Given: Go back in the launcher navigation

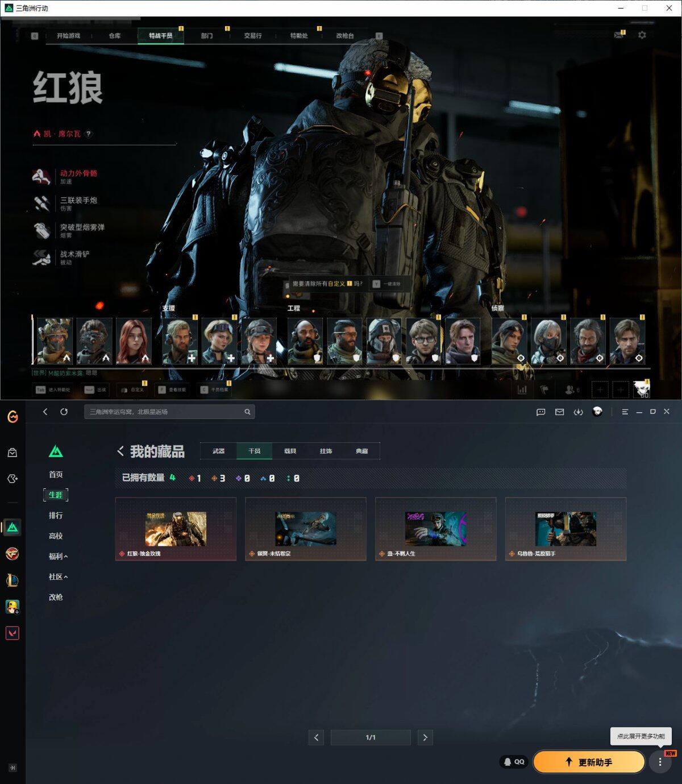Looking at the screenshot, I should [x=45, y=412].
